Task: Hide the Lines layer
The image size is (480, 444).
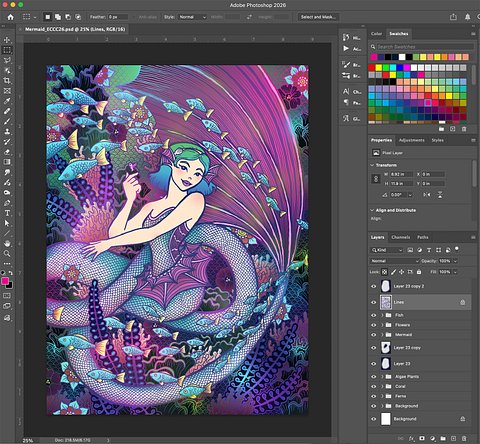Action: tap(374, 302)
